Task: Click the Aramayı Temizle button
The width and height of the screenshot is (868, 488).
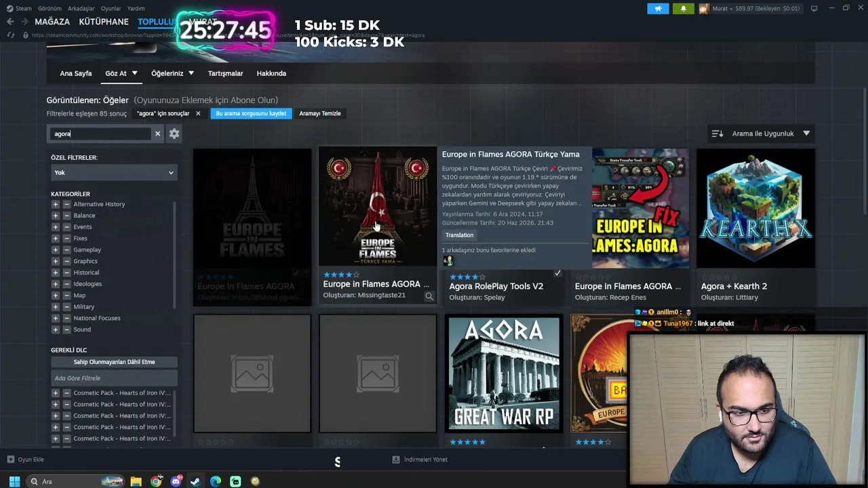Action: 320,113
